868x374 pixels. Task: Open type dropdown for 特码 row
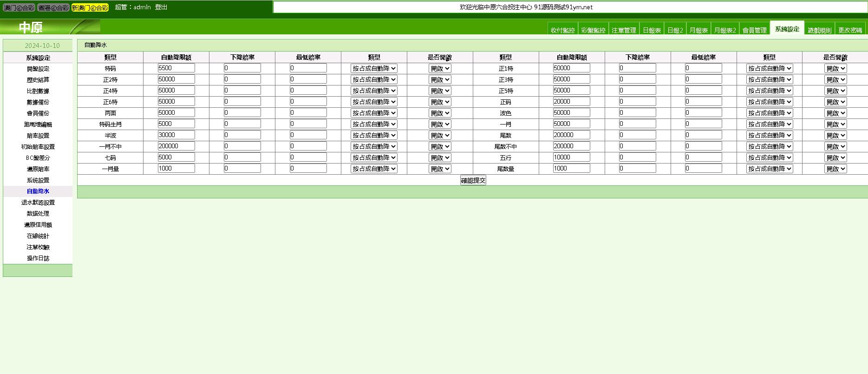(x=374, y=68)
